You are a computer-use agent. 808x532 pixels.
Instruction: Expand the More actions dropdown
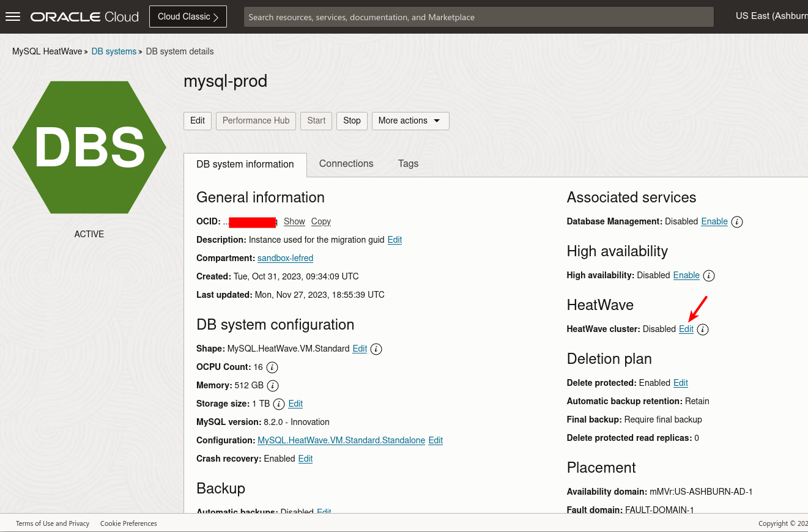(410, 120)
